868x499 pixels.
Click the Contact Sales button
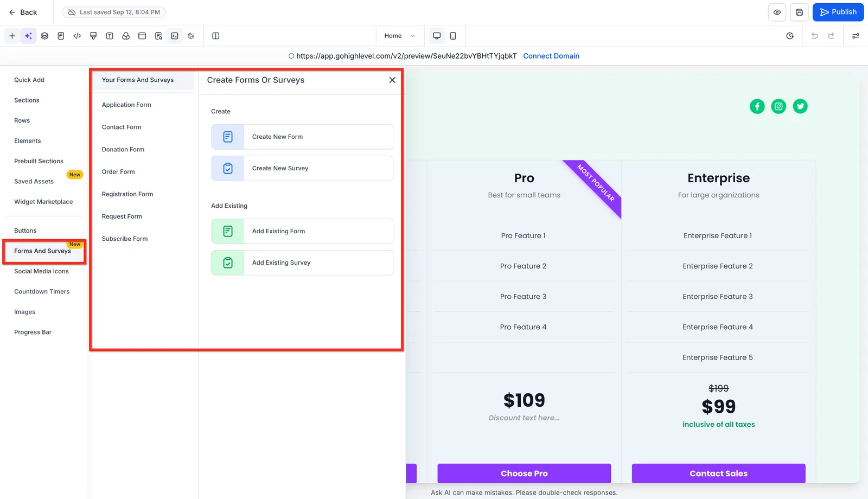tap(718, 474)
